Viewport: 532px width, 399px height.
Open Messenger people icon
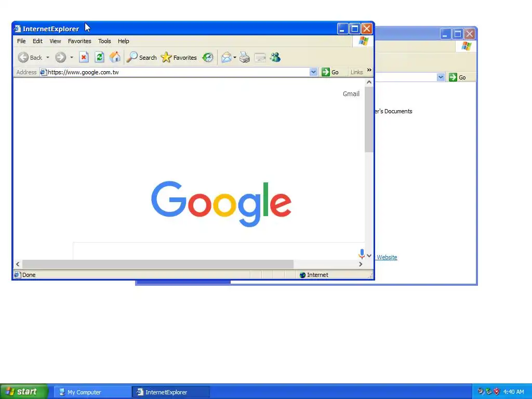click(275, 57)
